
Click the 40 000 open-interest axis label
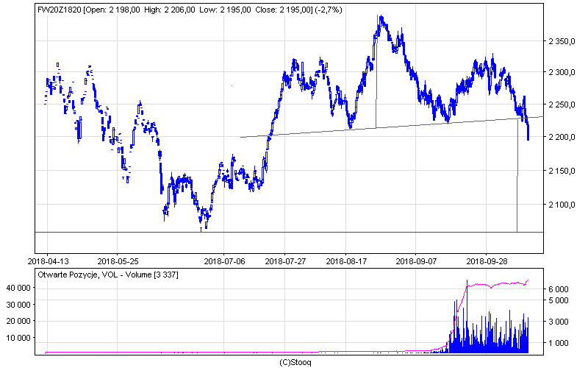18,288
